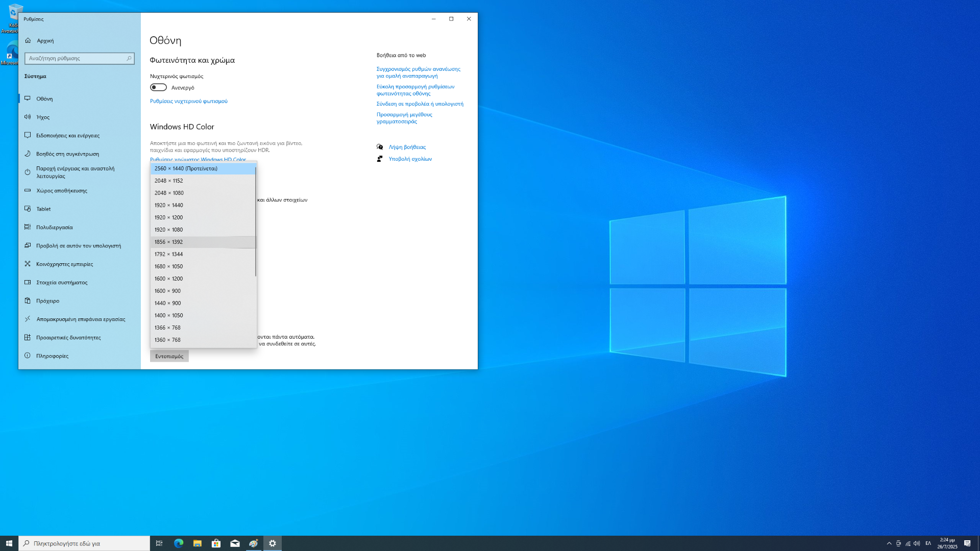The height and width of the screenshot is (551, 980).
Task: Select resolution 2048 × 1080
Action: (203, 193)
